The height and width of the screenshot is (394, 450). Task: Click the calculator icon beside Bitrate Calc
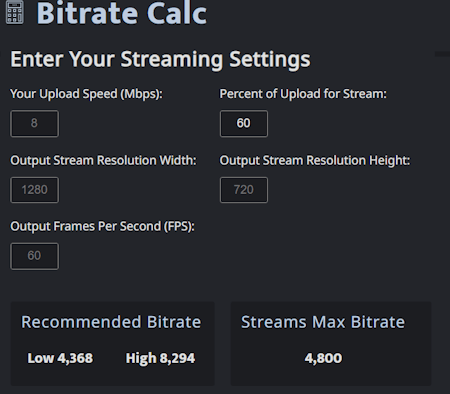15,12
